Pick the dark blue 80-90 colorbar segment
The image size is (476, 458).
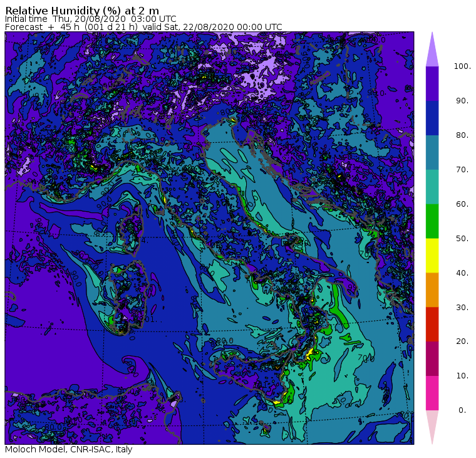(x=432, y=118)
